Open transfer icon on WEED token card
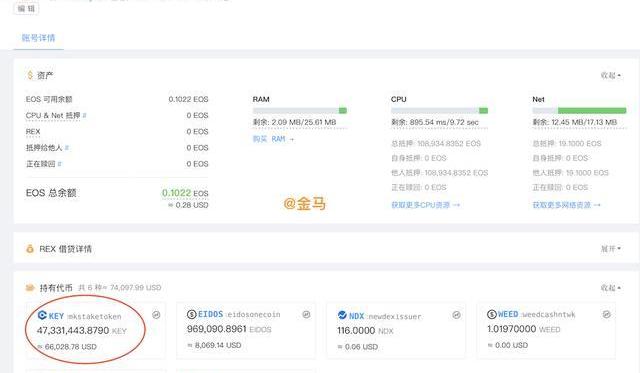Screen dimensions: 640x373 tap(607, 314)
